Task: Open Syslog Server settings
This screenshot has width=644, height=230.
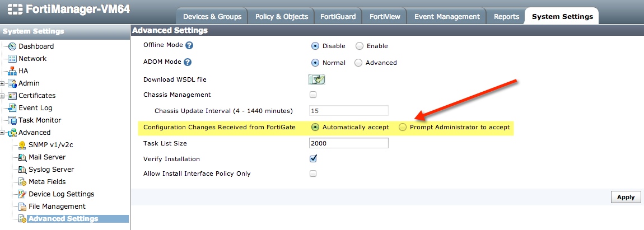Action: coord(52,170)
